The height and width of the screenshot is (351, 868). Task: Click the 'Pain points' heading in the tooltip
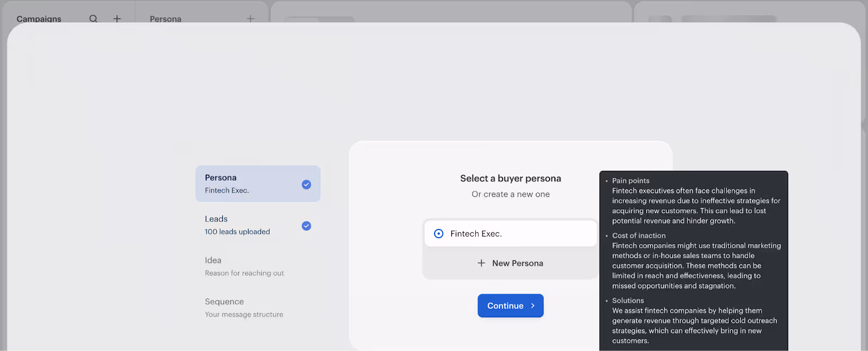630,181
